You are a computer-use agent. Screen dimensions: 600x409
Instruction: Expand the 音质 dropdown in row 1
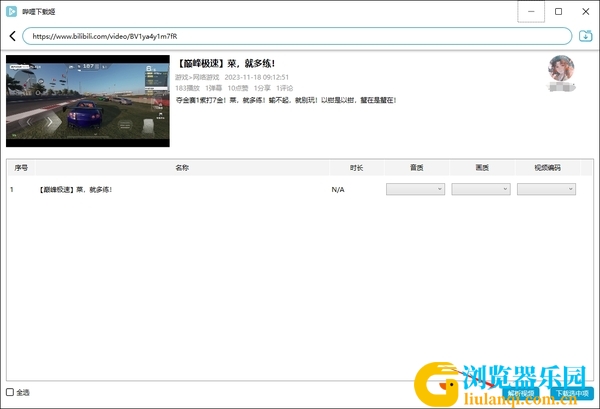point(415,189)
